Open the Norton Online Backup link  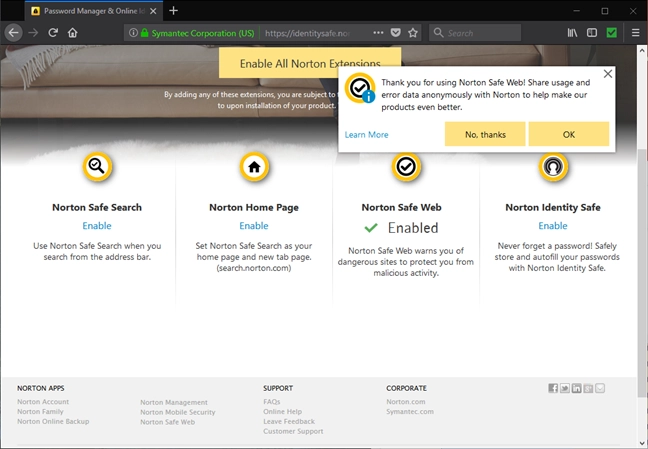coord(53,422)
